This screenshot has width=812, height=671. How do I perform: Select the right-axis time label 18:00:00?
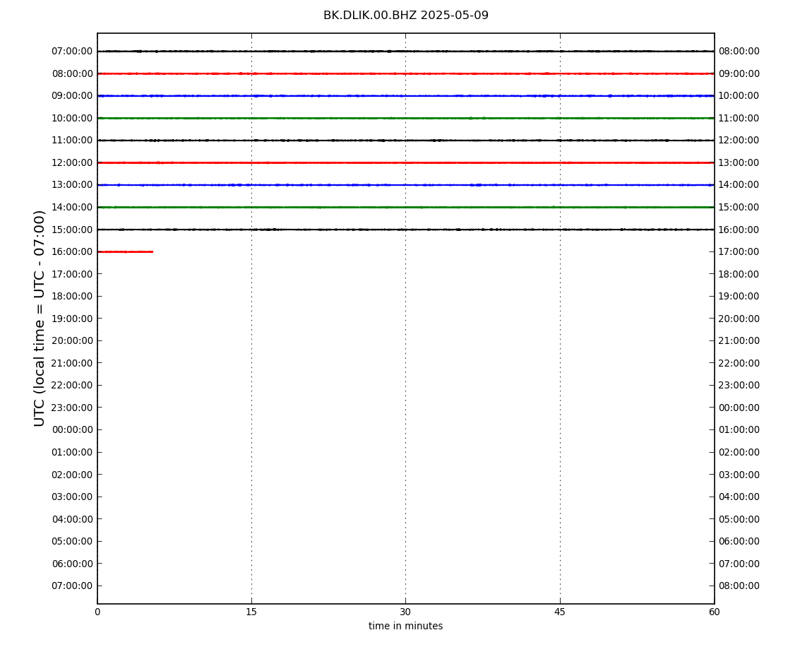[739, 274]
